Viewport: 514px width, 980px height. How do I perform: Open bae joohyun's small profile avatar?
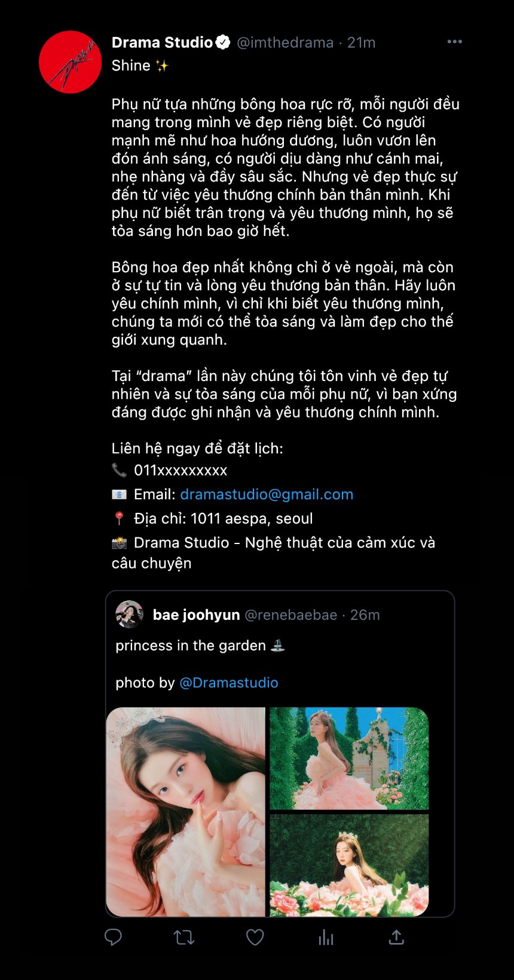click(x=129, y=615)
